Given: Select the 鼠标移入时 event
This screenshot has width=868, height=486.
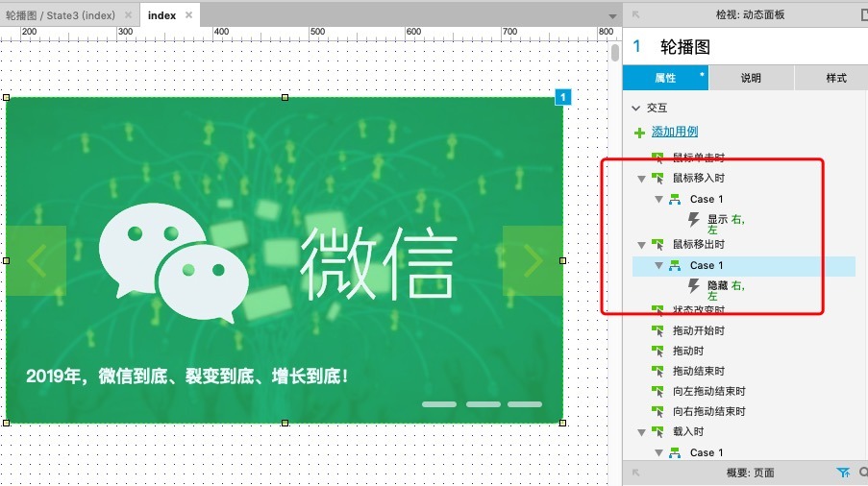Looking at the screenshot, I should [699, 178].
